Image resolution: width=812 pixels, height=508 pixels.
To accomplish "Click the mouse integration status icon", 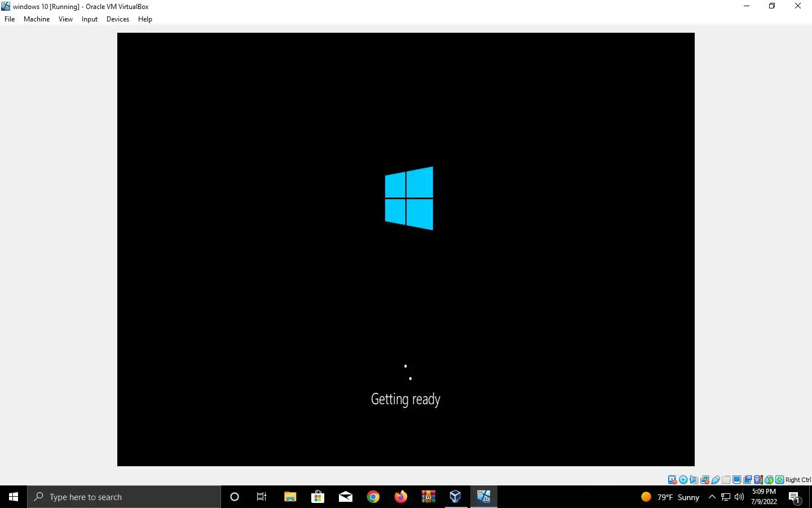I will (769, 480).
